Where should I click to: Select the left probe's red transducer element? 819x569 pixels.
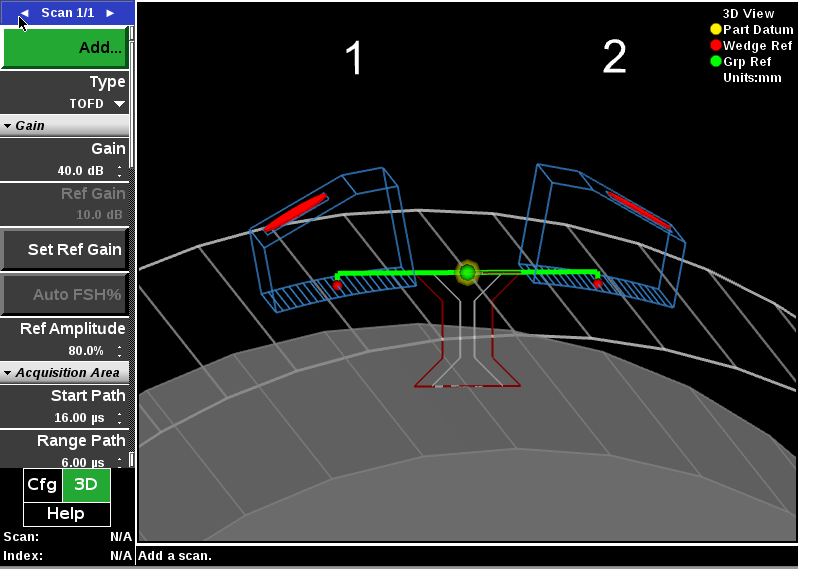pyautogui.click(x=296, y=213)
